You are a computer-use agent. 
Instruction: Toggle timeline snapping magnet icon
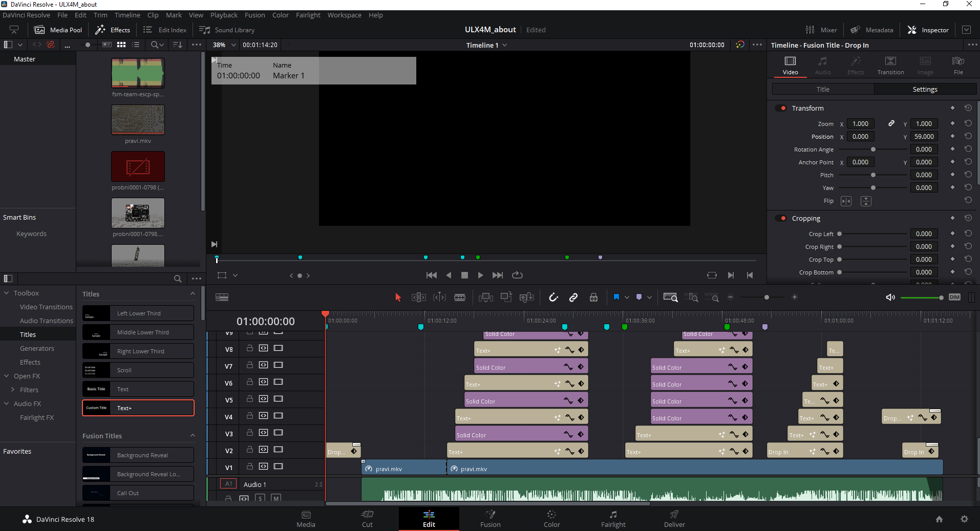[553, 298]
